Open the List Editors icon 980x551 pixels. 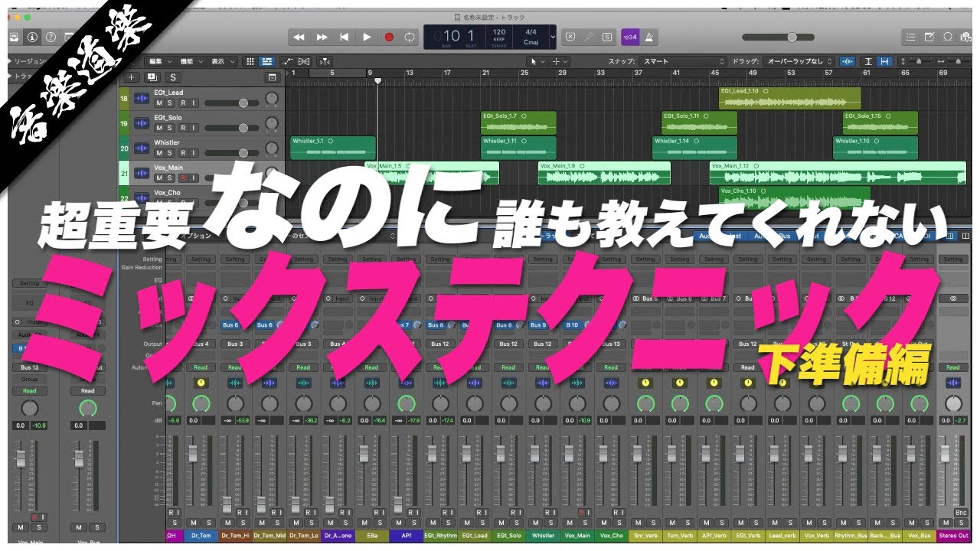[x=910, y=37]
